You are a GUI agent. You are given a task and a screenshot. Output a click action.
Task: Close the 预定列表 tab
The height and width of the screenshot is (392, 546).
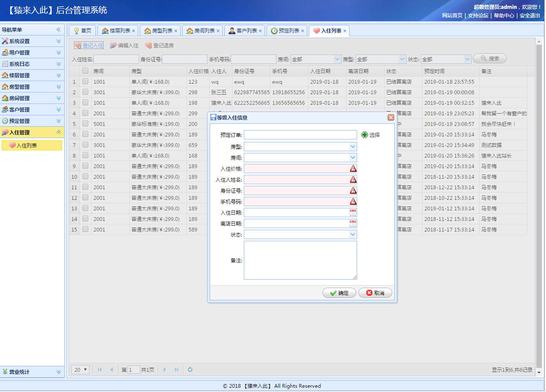[x=303, y=31]
